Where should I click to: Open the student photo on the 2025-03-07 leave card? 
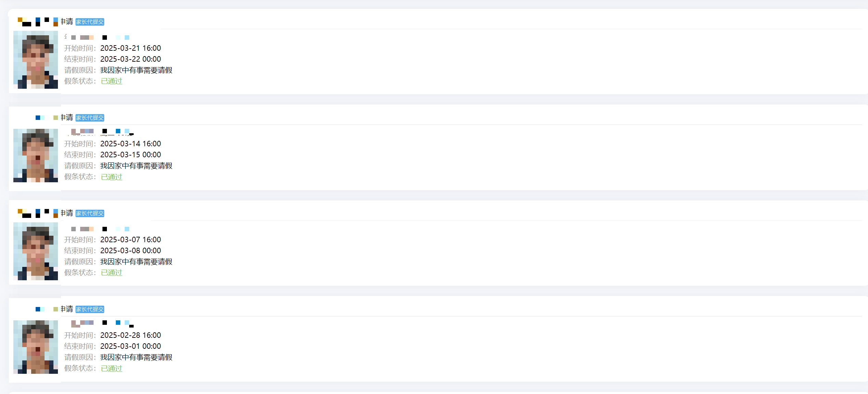(x=36, y=251)
